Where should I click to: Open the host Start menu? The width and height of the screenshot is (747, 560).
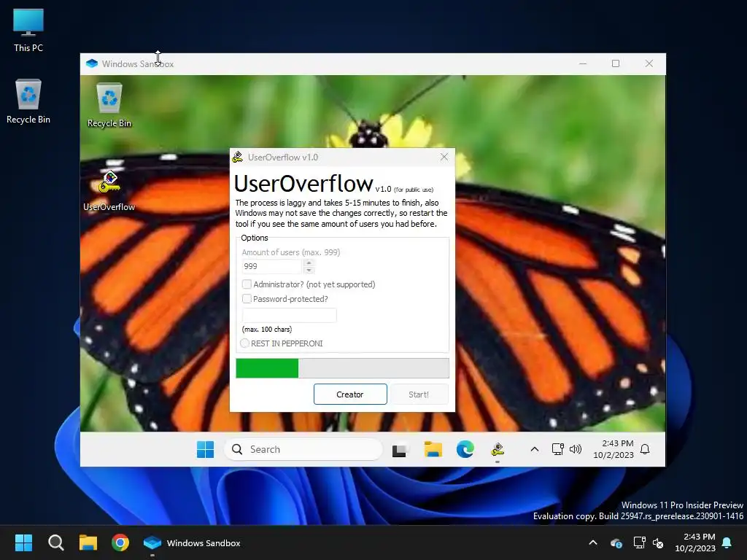point(23,542)
